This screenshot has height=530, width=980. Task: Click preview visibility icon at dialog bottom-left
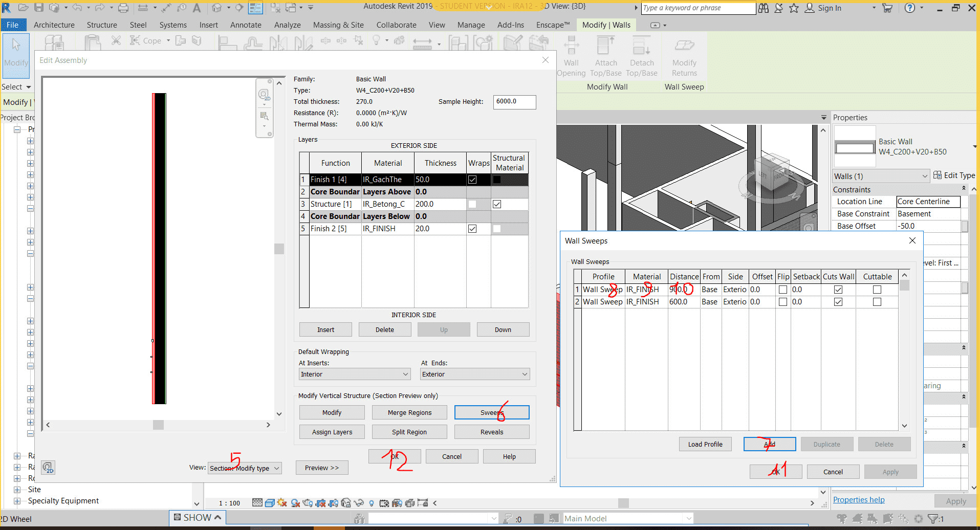(48, 468)
